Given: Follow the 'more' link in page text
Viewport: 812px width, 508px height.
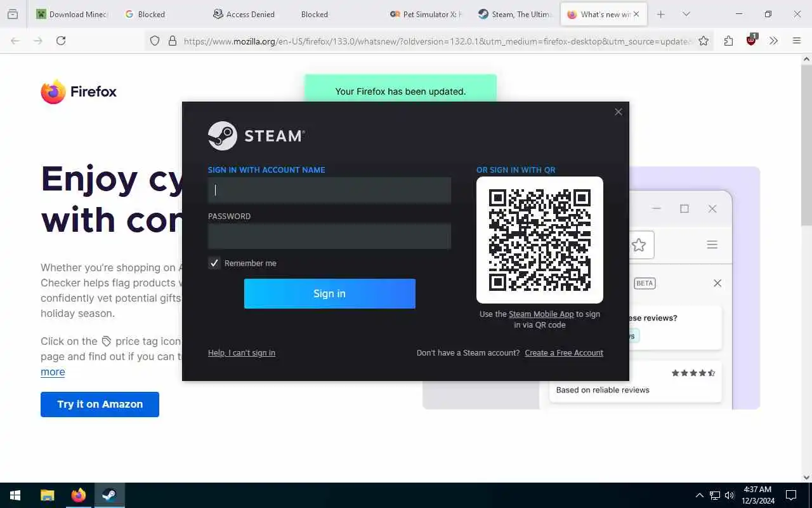Looking at the screenshot, I should tap(53, 372).
